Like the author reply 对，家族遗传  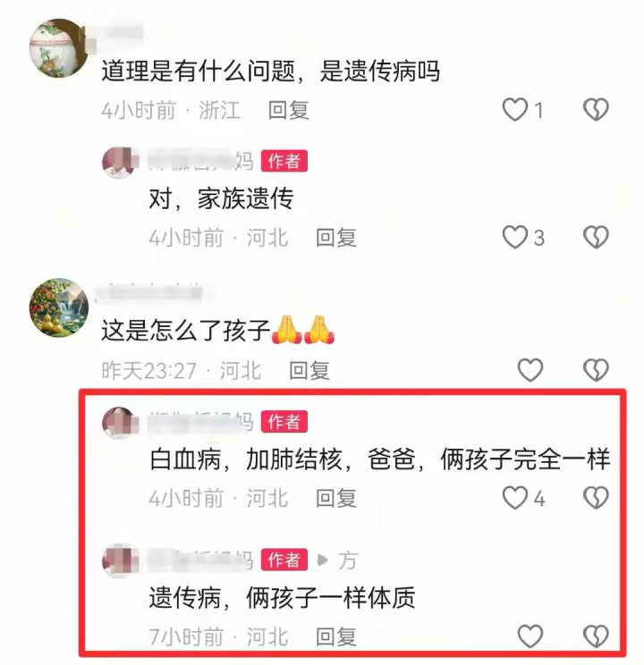[515, 237]
